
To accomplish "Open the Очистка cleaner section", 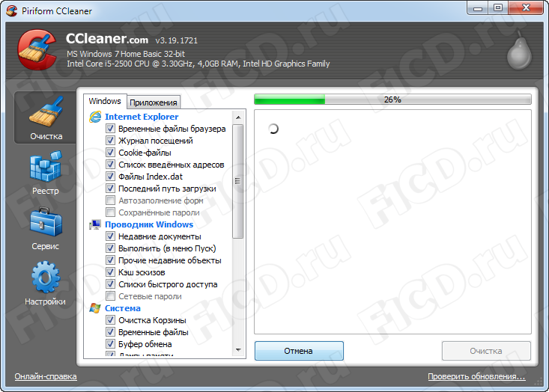I will click(46, 117).
